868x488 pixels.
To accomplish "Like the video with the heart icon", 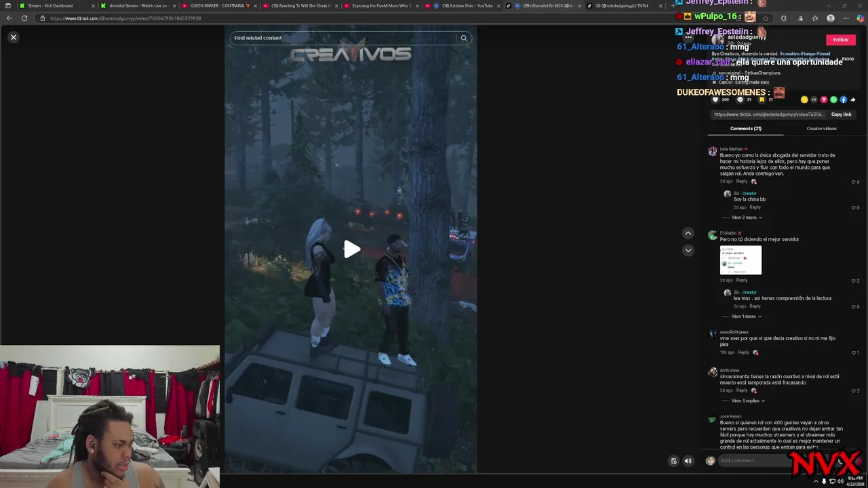I will click(x=715, y=100).
